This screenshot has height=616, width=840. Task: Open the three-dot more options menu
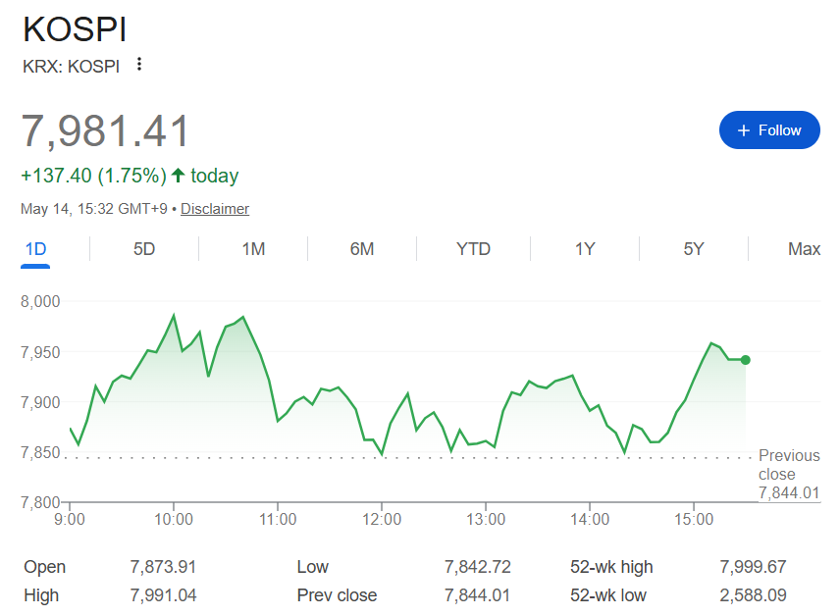click(x=139, y=65)
